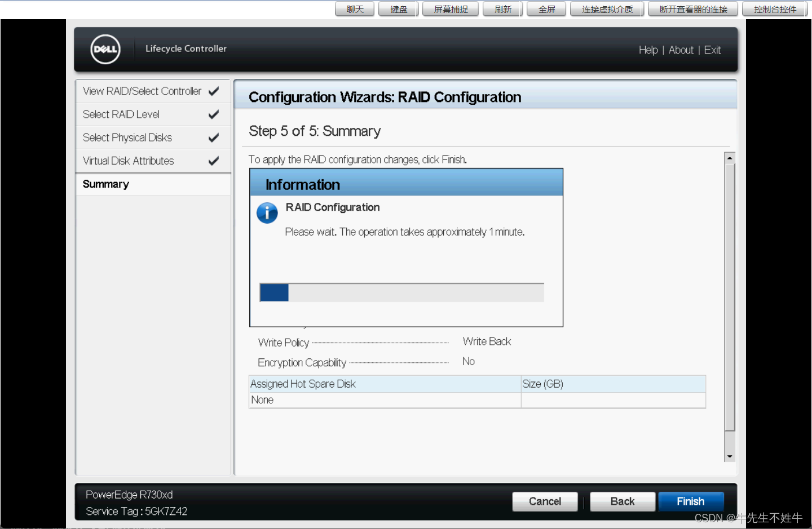Open 控制台控件 console controls
Screen dimensions: 812x529
point(775,9)
